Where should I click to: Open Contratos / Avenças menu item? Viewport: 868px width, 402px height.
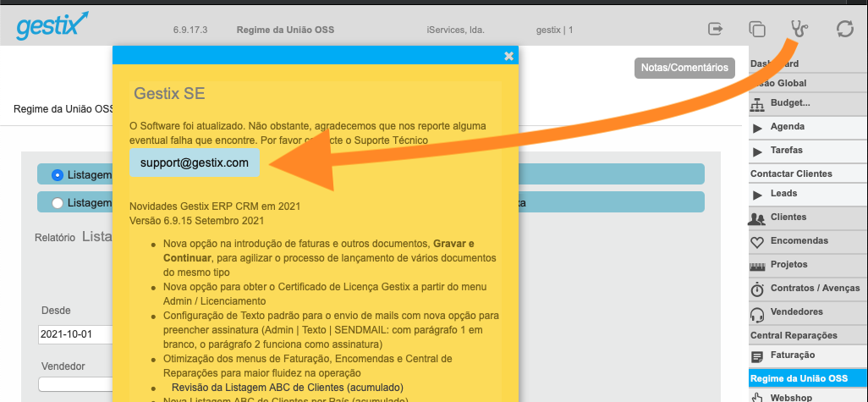[x=816, y=288]
